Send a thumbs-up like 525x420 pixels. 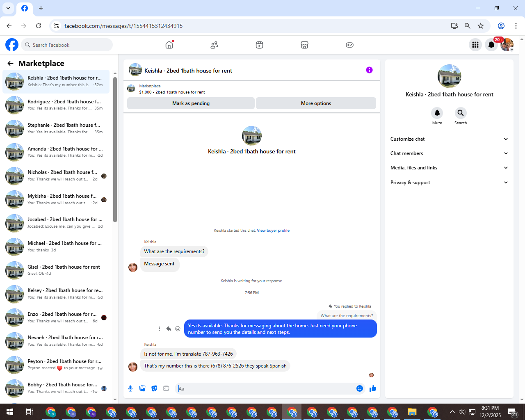pyautogui.click(x=373, y=388)
